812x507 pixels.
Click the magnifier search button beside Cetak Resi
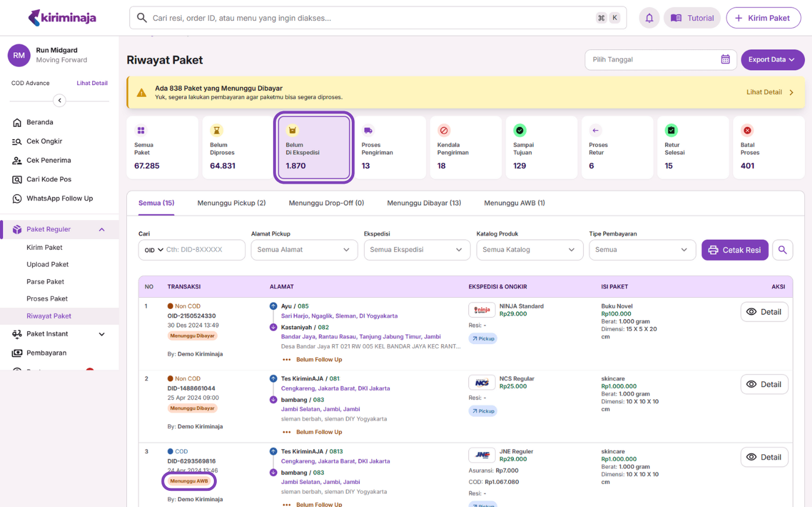coord(782,250)
